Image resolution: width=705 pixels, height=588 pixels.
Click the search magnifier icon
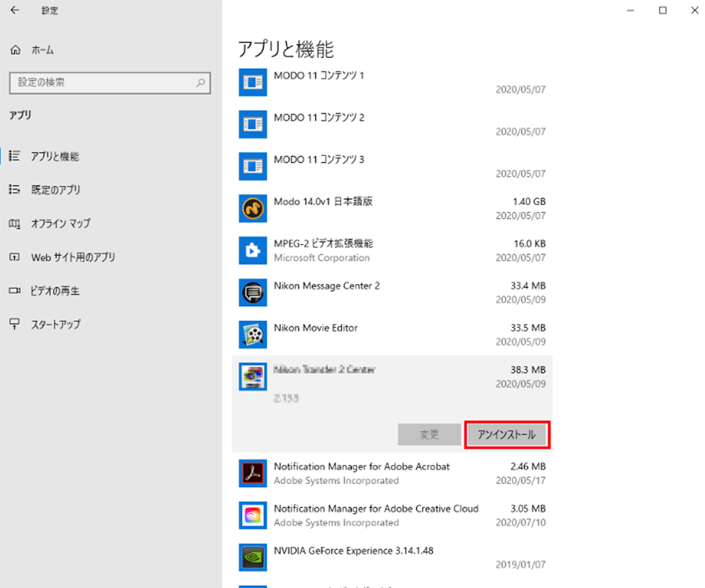point(201,83)
